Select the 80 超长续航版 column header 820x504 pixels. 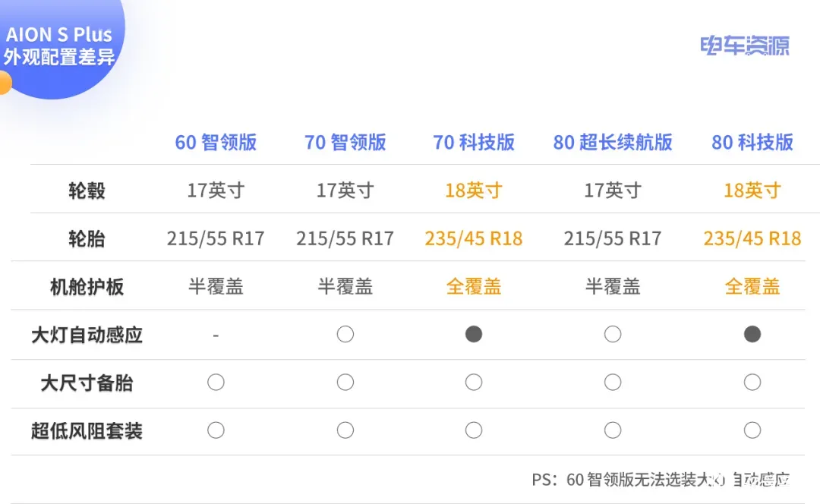click(613, 142)
